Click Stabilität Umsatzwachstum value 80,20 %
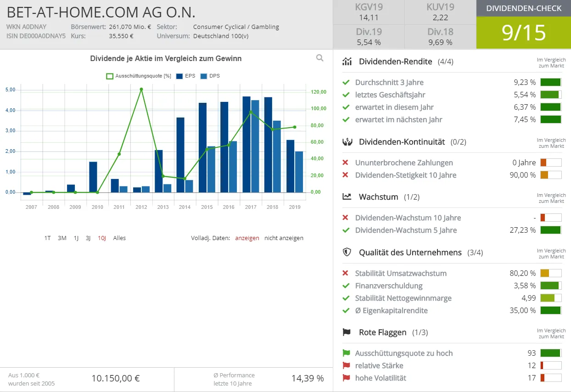Screen dimensions: 571x392 coord(523,273)
